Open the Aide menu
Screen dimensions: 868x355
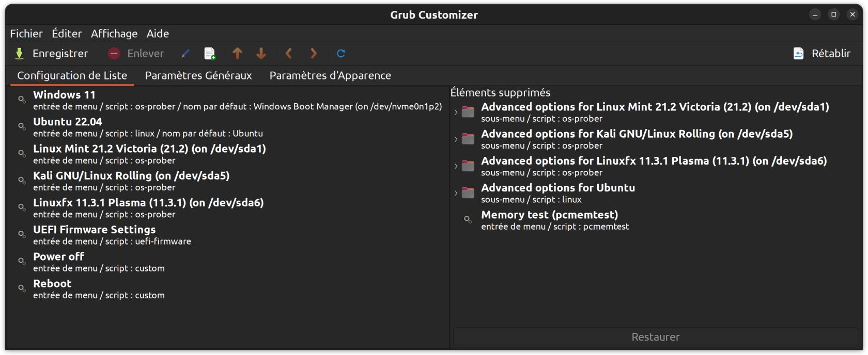(x=158, y=34)
